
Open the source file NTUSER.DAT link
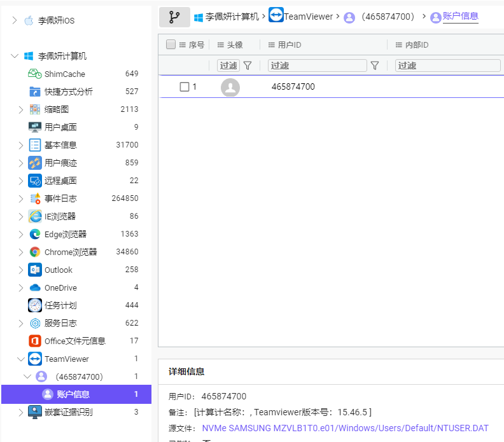click(345, 428)
